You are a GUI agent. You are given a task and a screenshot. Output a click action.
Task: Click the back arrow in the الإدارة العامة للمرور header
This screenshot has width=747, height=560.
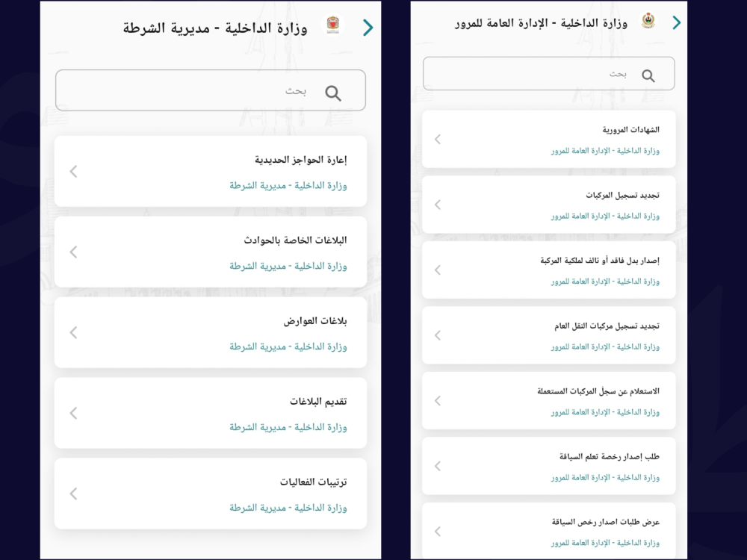[677, 22]
